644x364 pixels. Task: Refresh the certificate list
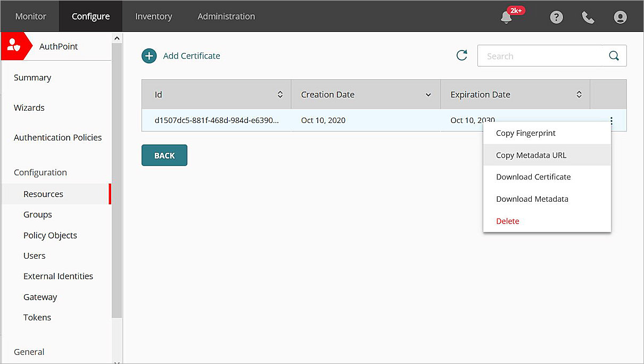(x=462, y=55)
